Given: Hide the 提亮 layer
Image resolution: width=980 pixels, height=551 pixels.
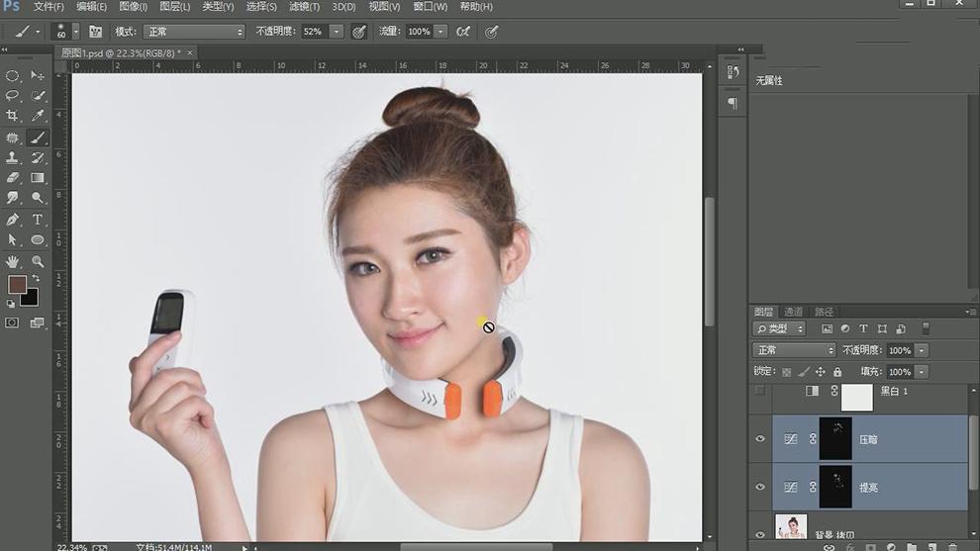Looking at the screenshot, I should pos(760,487).
